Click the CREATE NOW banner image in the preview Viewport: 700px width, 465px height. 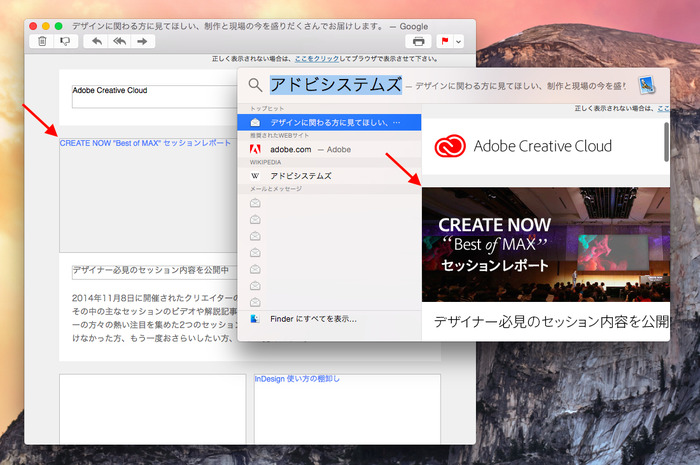point(546,245)
